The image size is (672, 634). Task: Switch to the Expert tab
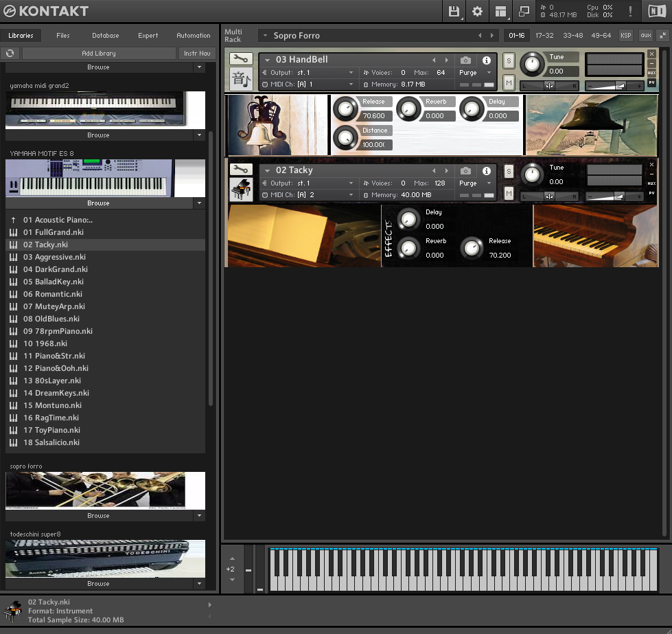pyautogui.click(x=148, y=36)
